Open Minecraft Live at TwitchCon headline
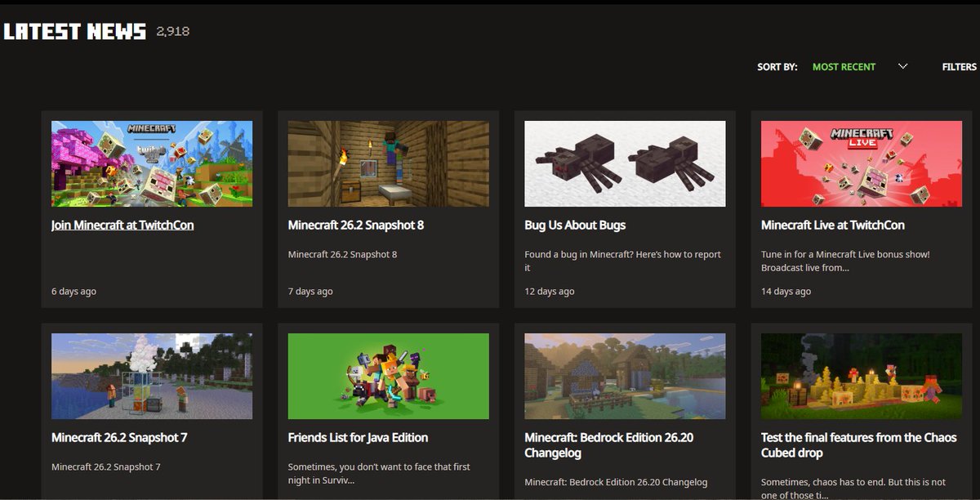The image size is (980, 500). (x=833, y=225)
